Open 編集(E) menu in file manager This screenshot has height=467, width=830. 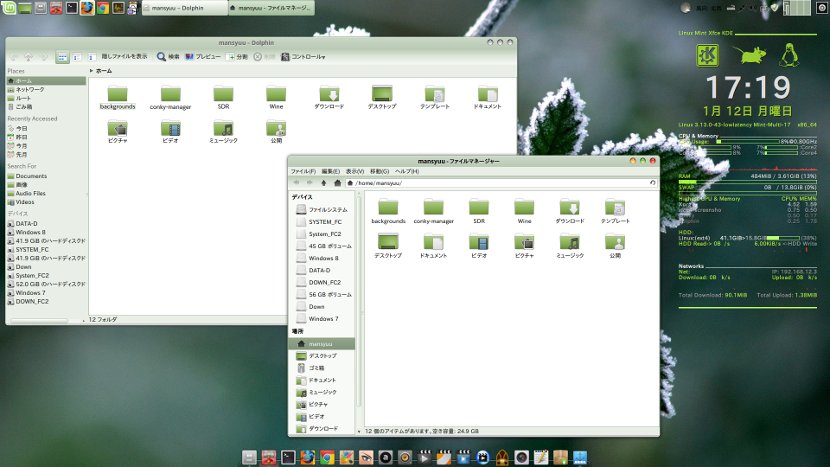[330, 172]
